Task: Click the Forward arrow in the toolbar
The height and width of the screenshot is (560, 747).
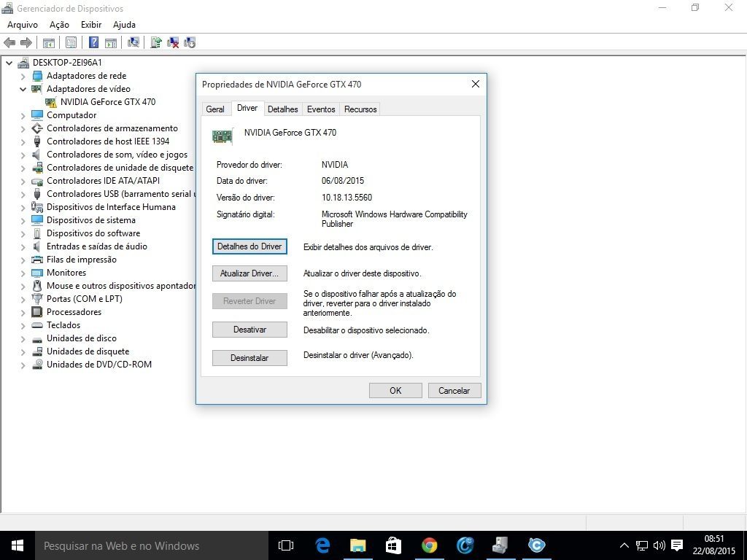Action: point(26,42)
